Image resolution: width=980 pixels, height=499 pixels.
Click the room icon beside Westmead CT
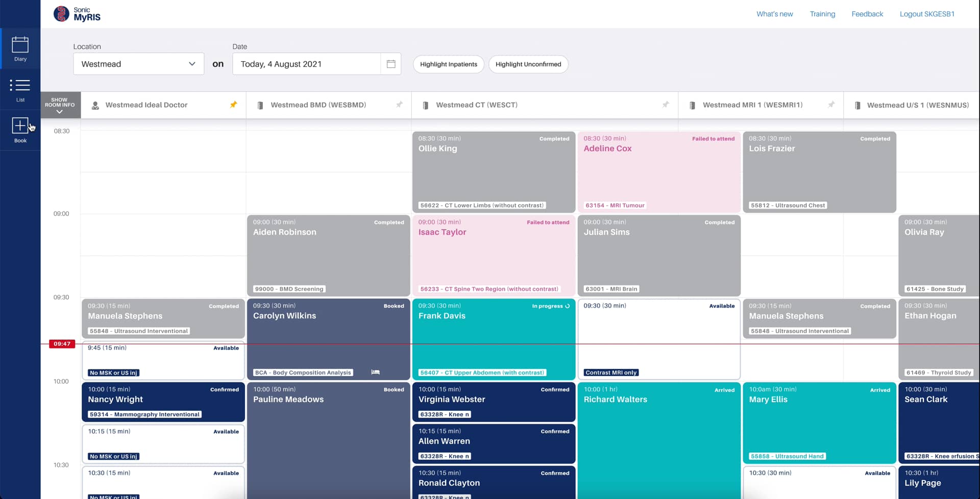(426, 105)
